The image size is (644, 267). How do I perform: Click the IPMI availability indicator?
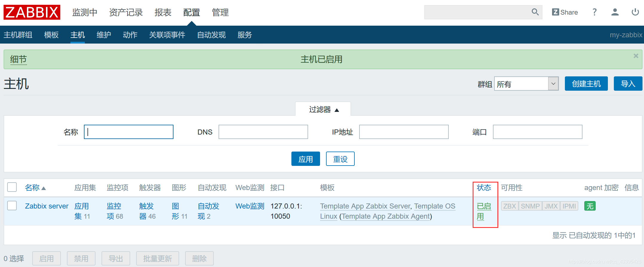tap(569, 206)
